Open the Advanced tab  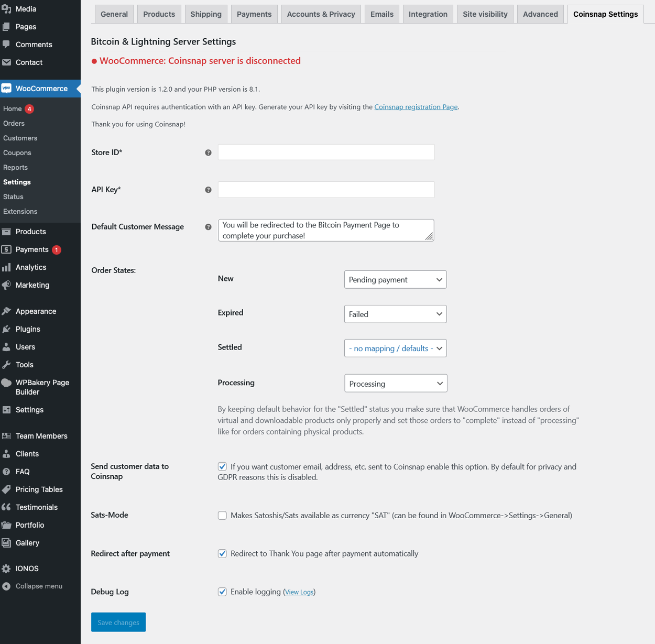point(540,14)
